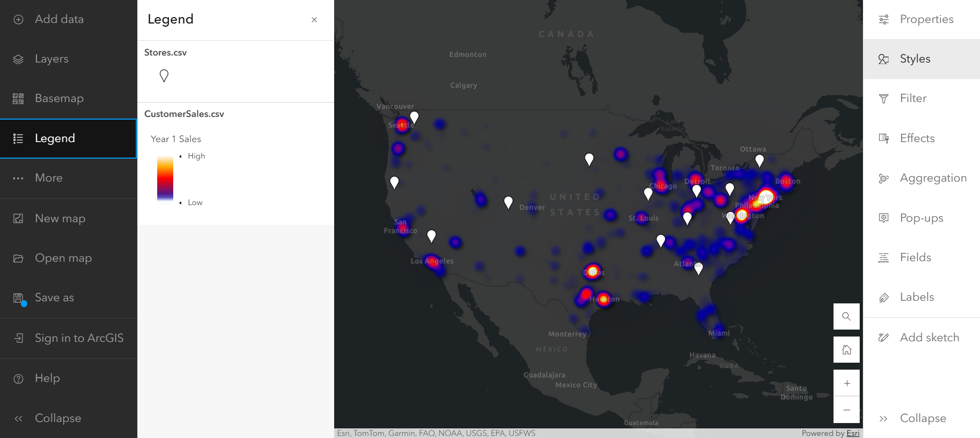Open the Add sketch tool
Image resolution: width=980 pixels, height=438 pixels.
tap(929, 338)
